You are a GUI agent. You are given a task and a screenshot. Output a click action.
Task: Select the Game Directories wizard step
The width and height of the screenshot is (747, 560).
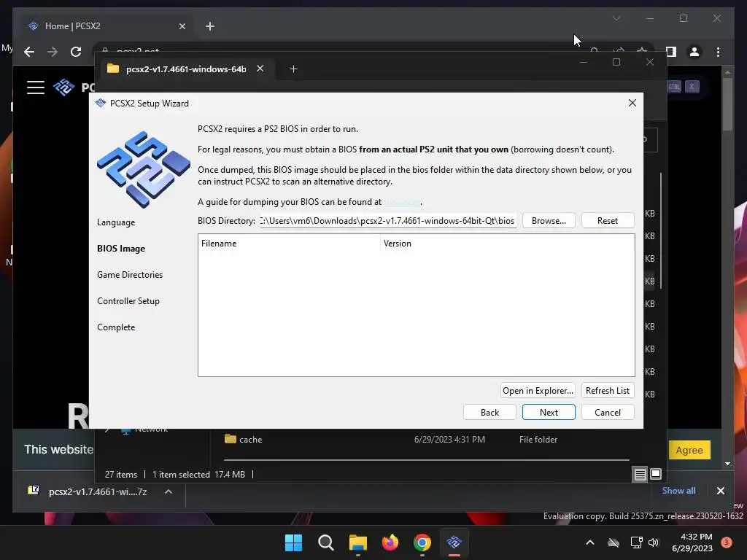click(130, 275)
